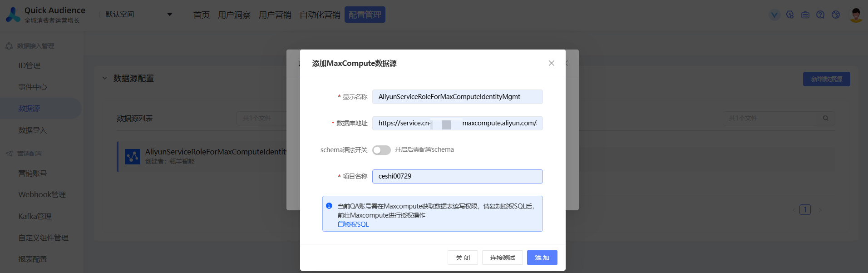Click the Quick Audience logo icon

click(x=13, y=15)
